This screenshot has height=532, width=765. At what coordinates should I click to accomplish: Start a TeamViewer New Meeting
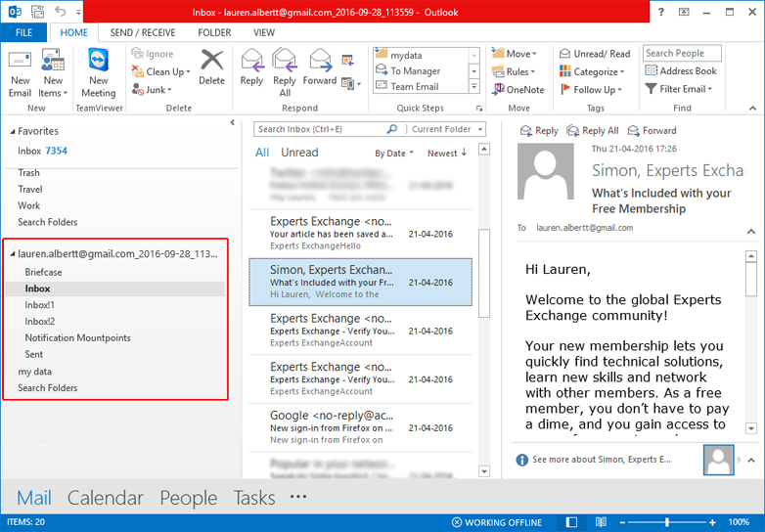[99, 61]
